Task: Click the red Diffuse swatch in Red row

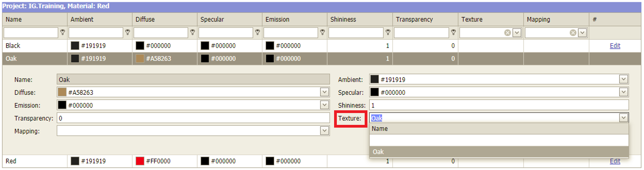Action: [x=140, y=161]
